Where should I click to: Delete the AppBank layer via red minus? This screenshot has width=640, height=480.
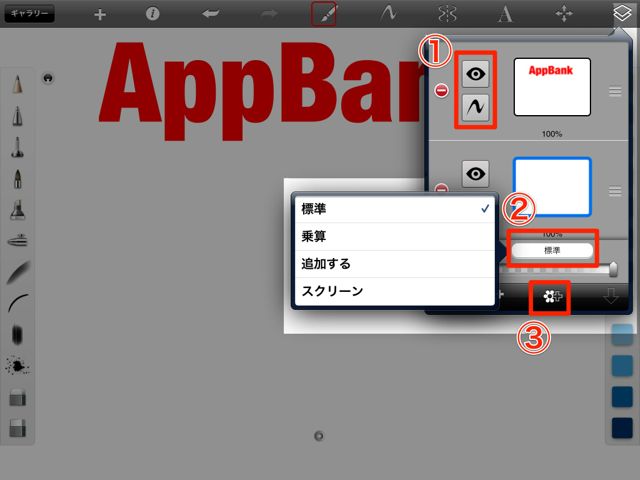click(441, 90)
